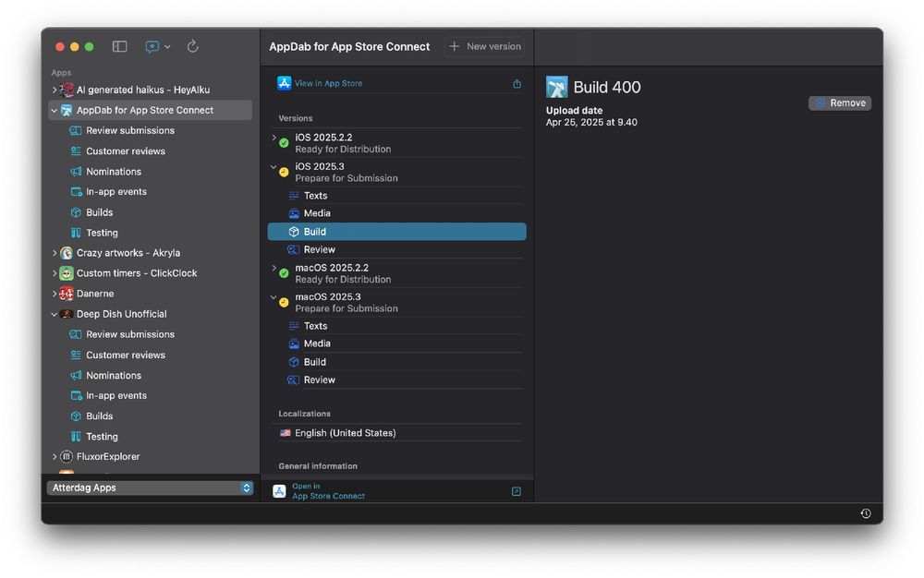The width and height of the screenshot is (924, 578).
Task: Click the AppDab app icon next to Build 400
Action: coord(557,87)
